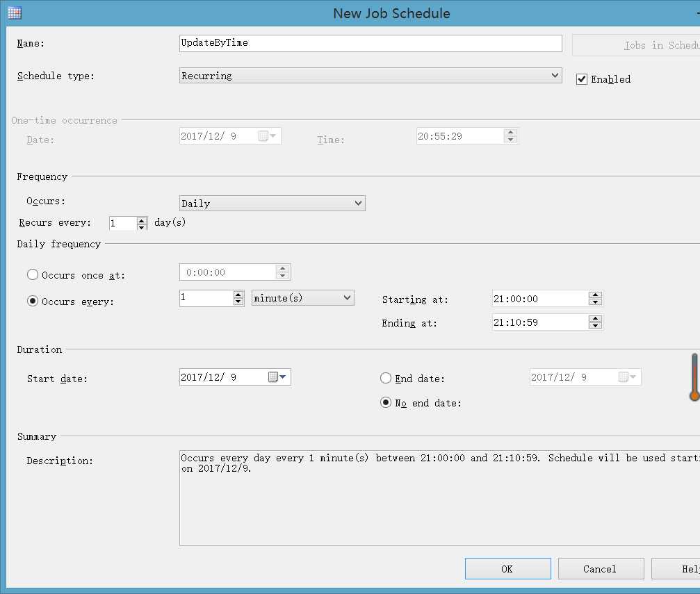Click the "Start date:" label
700x594 pixels.
[x=57, y=379]
